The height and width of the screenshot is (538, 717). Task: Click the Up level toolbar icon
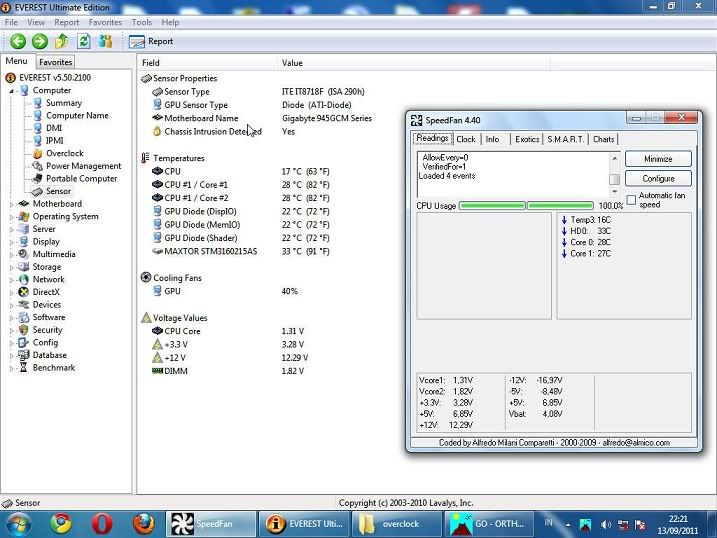(62, 42)
